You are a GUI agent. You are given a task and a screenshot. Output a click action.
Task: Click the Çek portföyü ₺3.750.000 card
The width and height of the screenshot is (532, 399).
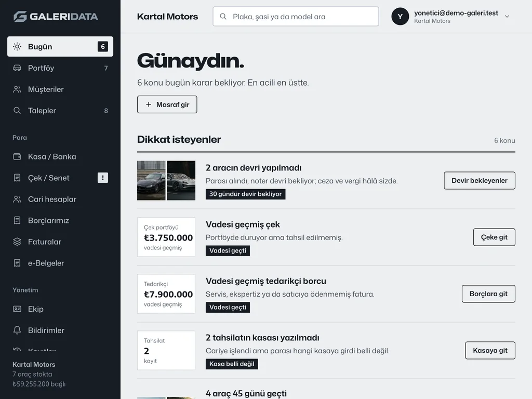[166, 237]
